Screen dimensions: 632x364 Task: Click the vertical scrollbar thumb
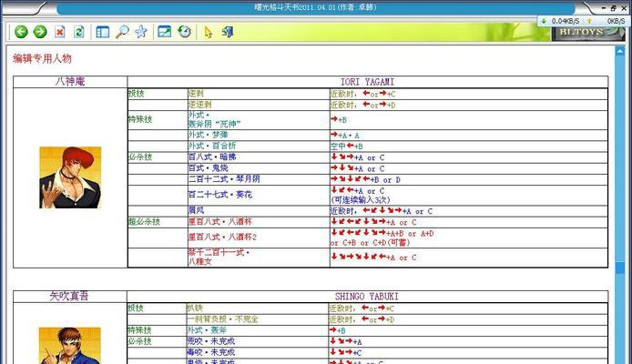pos(619,268)
